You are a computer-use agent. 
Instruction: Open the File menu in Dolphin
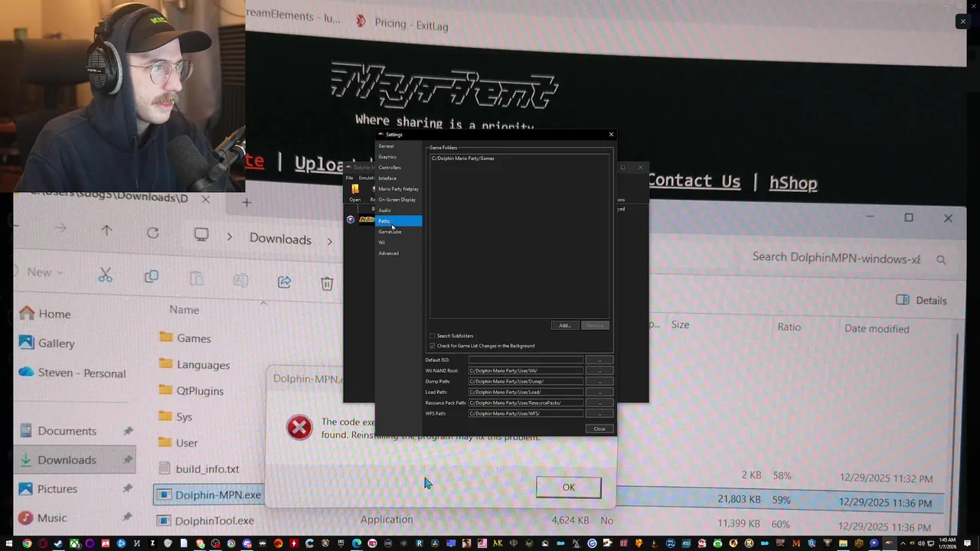(x=350, y=178)
